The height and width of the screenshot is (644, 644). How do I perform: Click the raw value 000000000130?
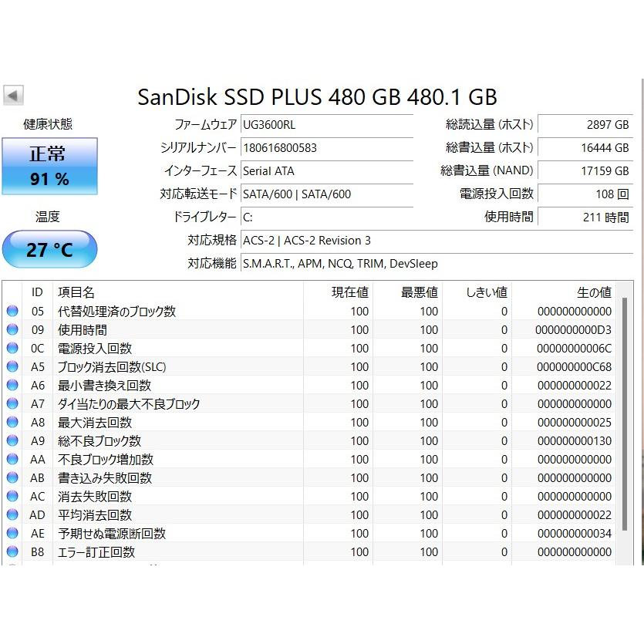[x=574, y=440]
